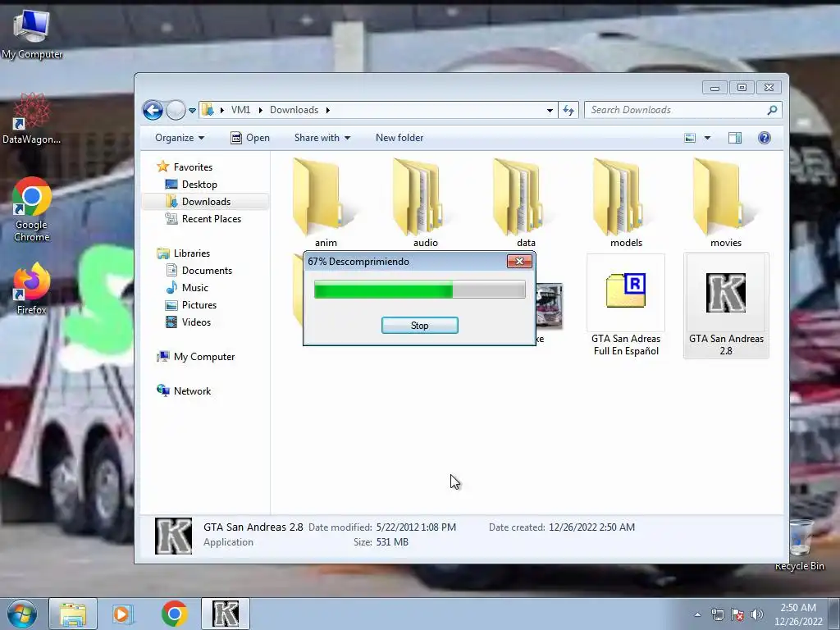The width and height of the screenshot is (840, 630).
Task: Open the address bar history dropdown
Action: [550, 110]
